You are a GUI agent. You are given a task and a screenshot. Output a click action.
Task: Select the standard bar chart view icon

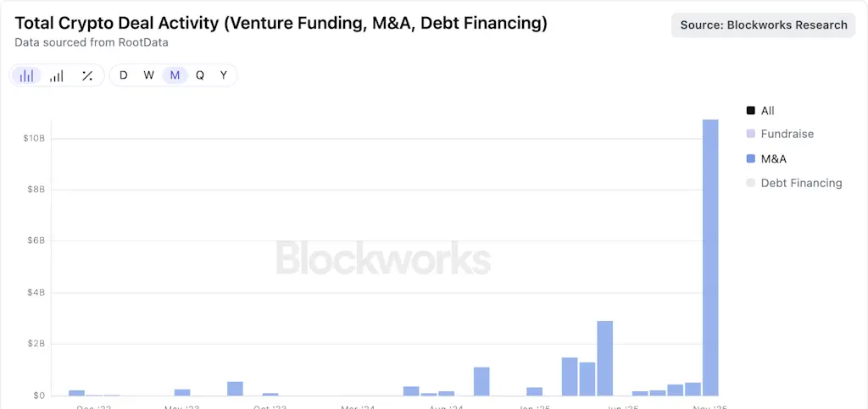(27, 75)
